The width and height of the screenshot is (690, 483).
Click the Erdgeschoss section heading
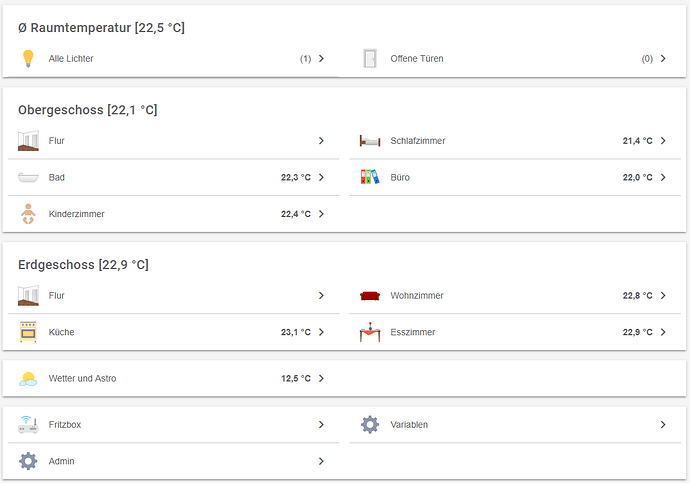(x=83, y=265)
